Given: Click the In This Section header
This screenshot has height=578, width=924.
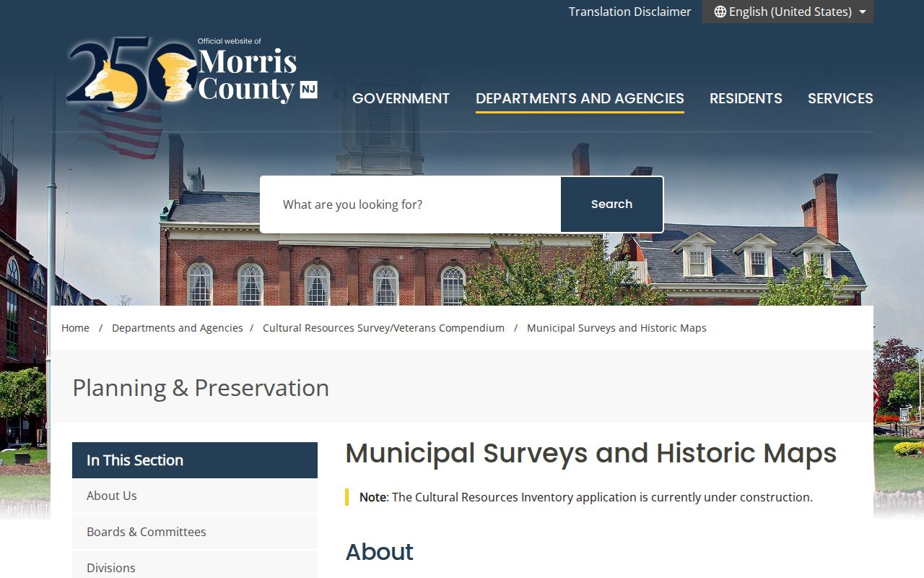Looking at the screenshot, I should click(195, 460).
